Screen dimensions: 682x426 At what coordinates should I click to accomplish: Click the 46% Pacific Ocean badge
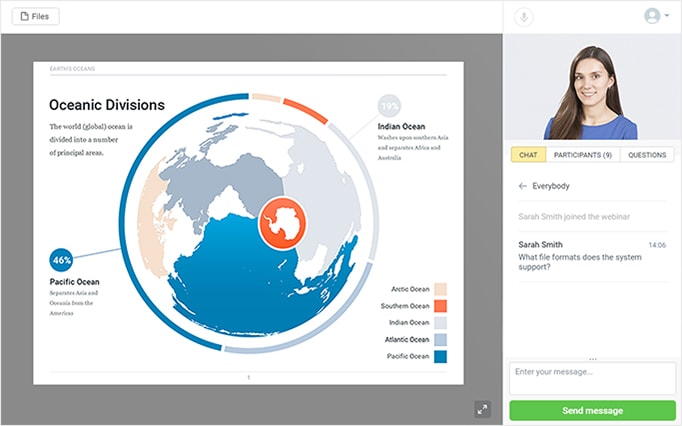[x=62, y=260]
